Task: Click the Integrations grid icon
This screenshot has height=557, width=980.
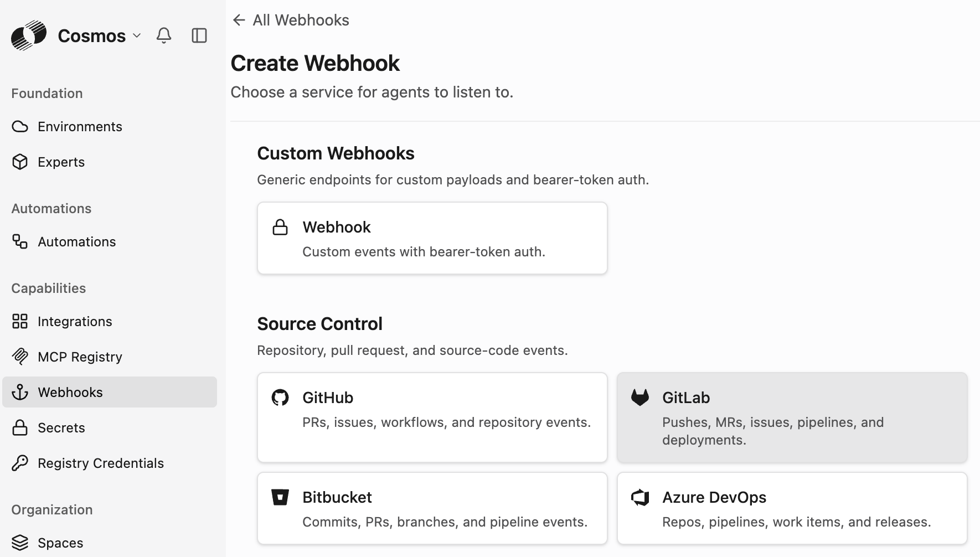Action: 20,321
